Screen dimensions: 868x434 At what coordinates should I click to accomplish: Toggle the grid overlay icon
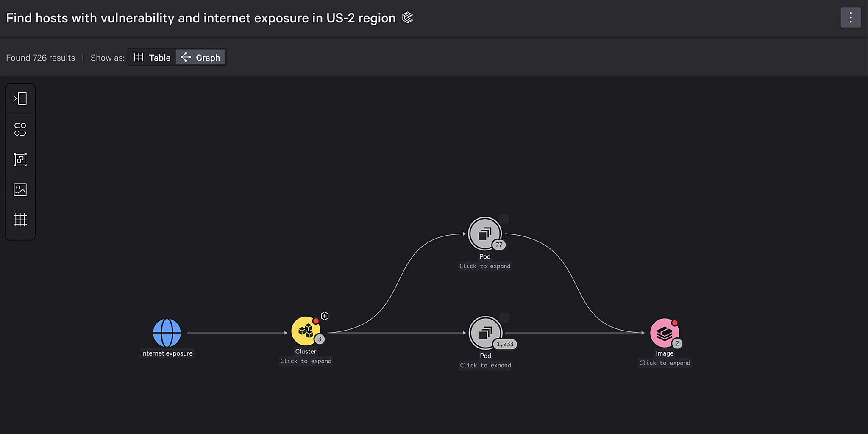20,220
